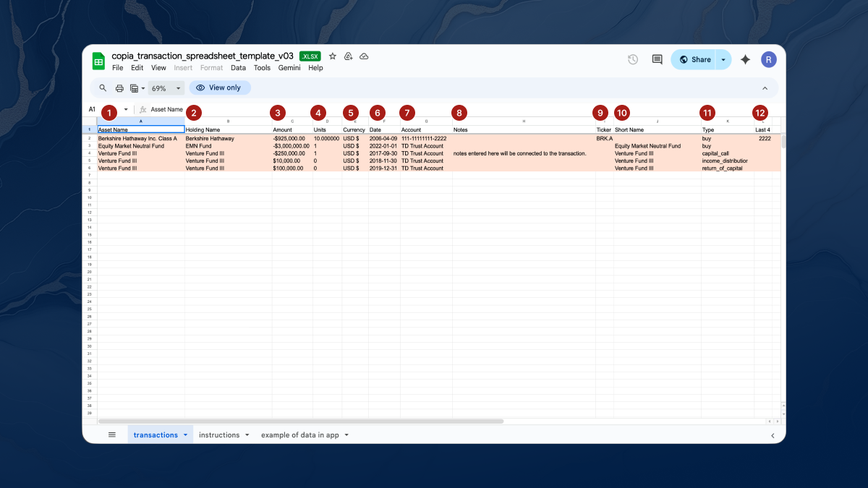868x488 pixels.
Task: Click the Share button
Action: pyautogui.click(x=694, y=60)
